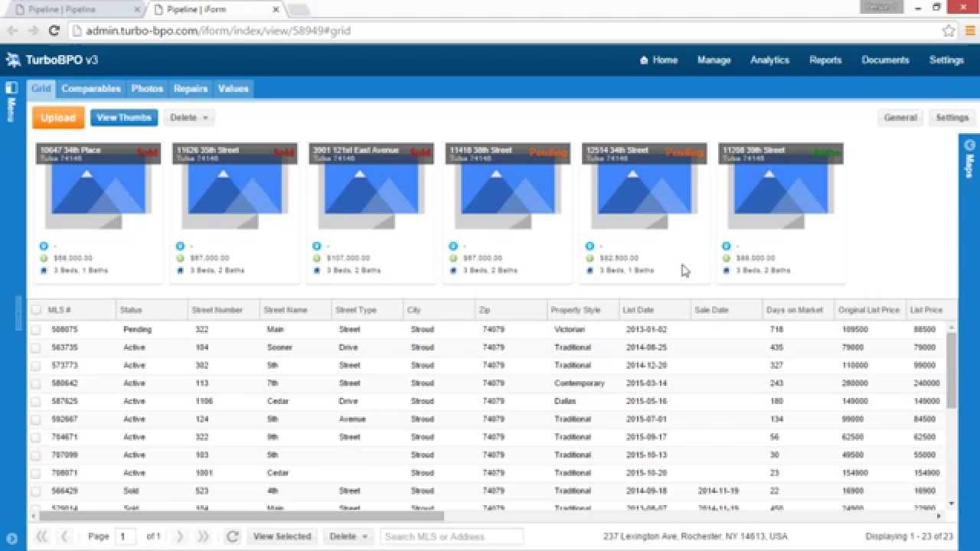Go to the previous results page
Screen dimensions: 980x551
point(65,536)
